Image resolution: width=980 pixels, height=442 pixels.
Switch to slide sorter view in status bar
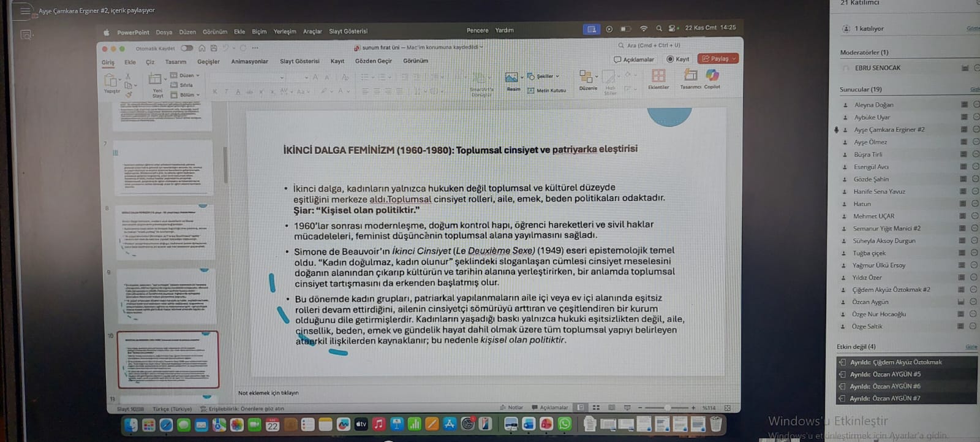(x=596, y=408)
